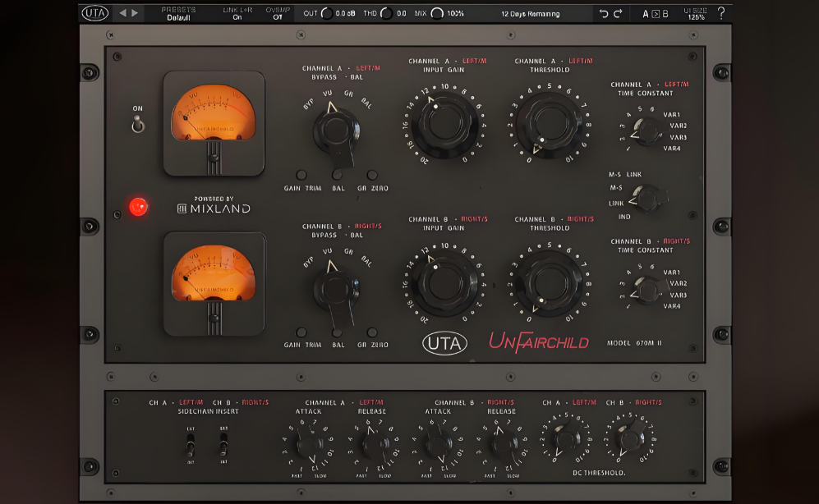
Task: Open the Presets Default dropdown
Action: click(x=178, y=13)
